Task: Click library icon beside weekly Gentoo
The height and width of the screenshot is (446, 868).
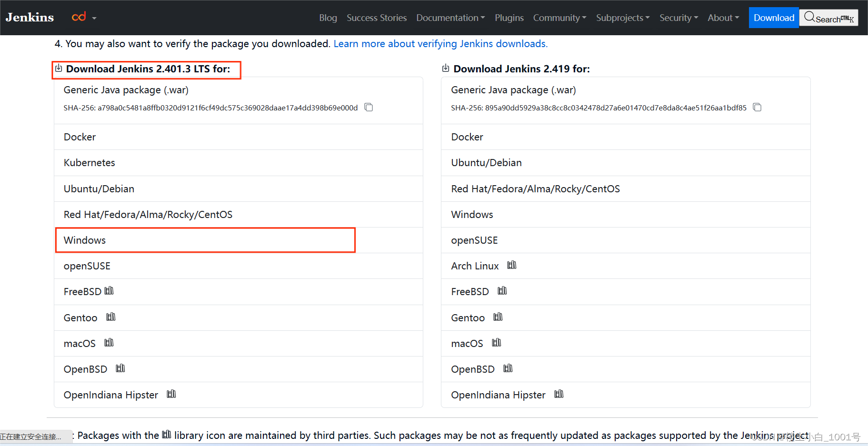Action: (498, 317)
